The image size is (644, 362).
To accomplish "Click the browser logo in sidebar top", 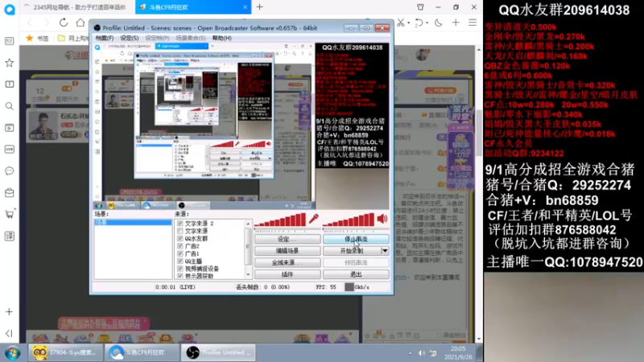I will 10,9.
